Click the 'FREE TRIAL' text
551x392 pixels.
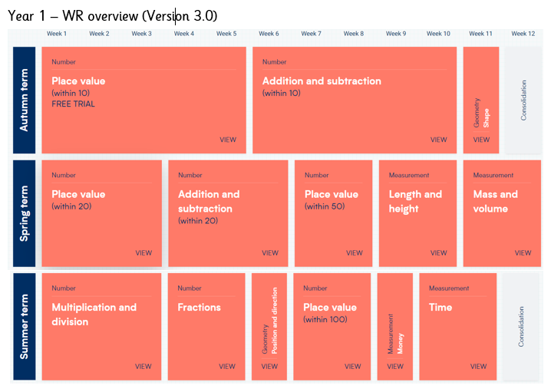pyautogui.click(x=73, y=104)
